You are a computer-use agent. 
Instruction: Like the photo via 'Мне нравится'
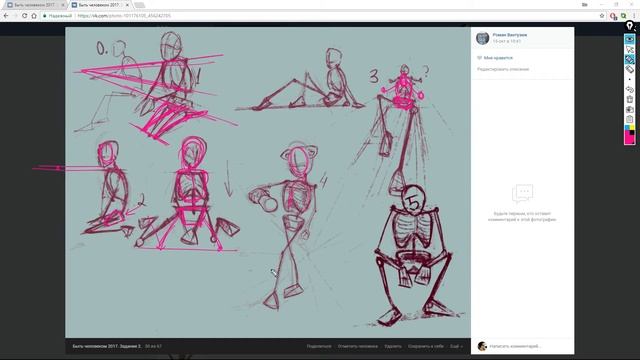[495, 58]
